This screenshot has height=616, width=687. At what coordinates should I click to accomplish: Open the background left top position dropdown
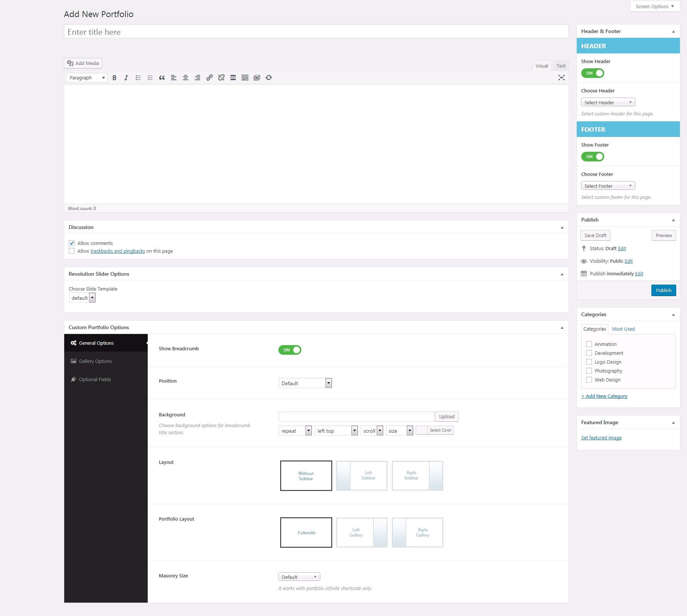(336, 430)
